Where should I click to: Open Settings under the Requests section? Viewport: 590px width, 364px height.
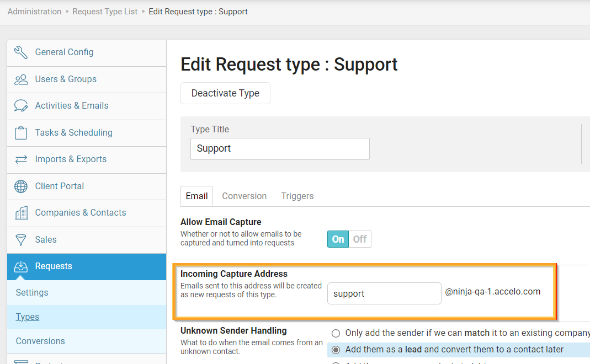pos(32,293)
